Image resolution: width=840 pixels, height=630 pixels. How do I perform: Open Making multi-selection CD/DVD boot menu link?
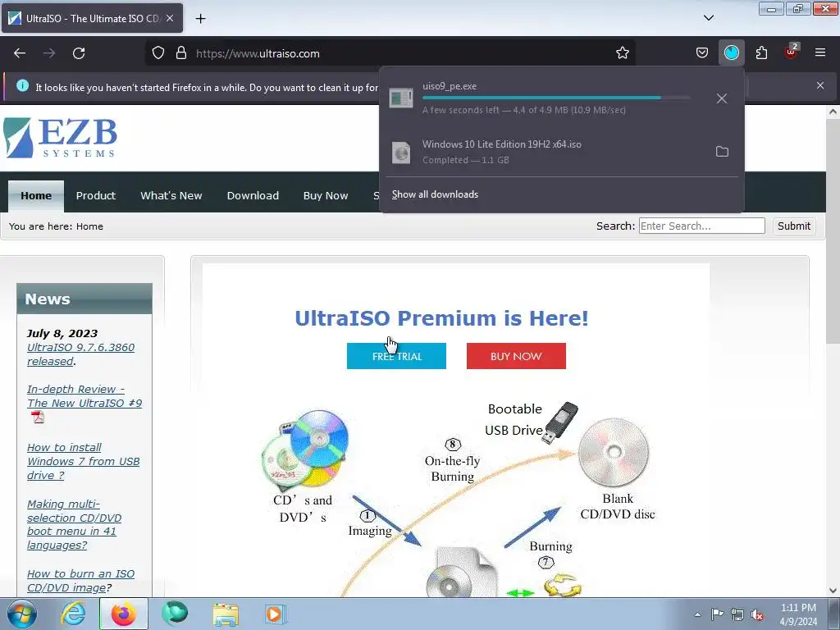click(74, 524)
